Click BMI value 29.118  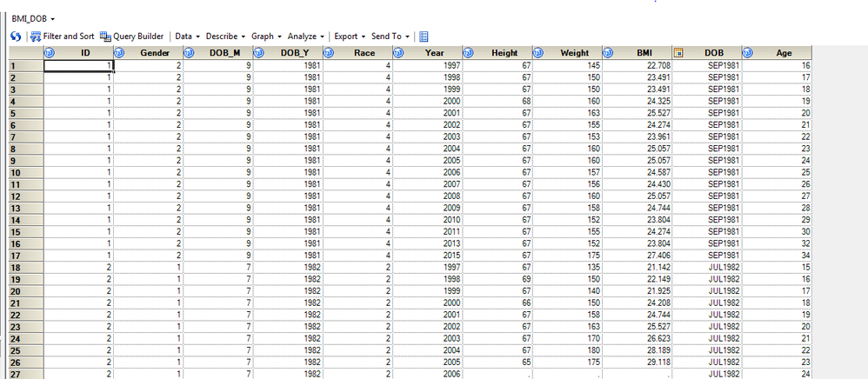coord(638,362)
